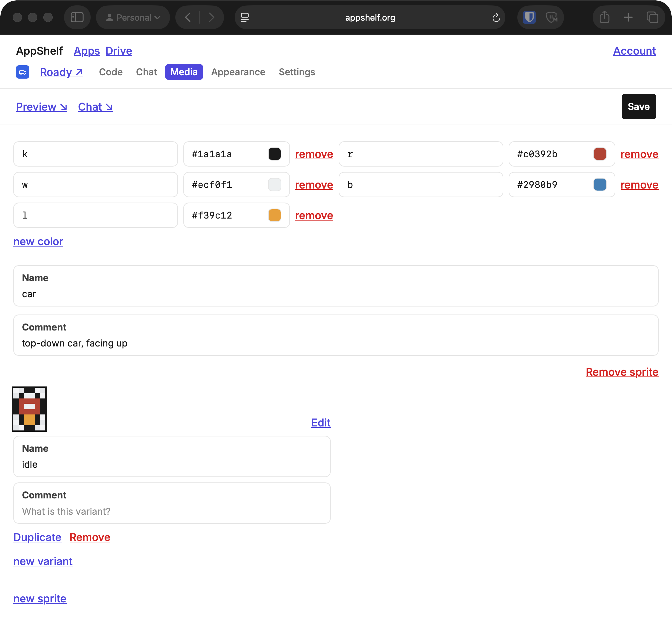672x633 pixels.
Task: Click the variant Comment input field
Action: (172, 503)
